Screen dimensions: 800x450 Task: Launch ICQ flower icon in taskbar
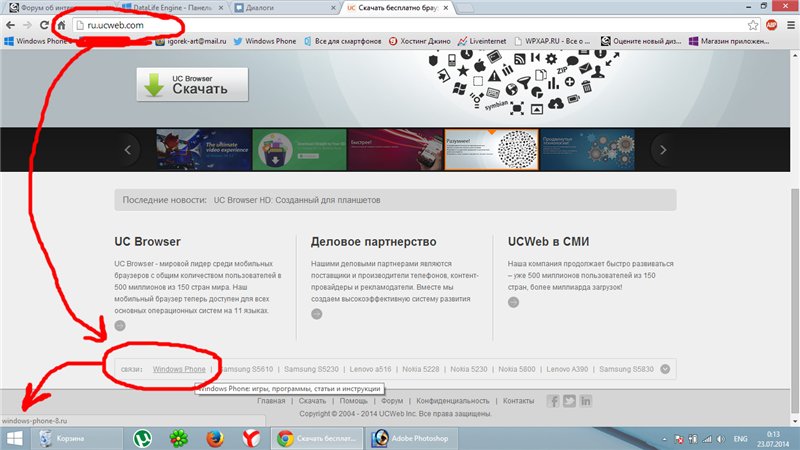(x=179, y=439)
